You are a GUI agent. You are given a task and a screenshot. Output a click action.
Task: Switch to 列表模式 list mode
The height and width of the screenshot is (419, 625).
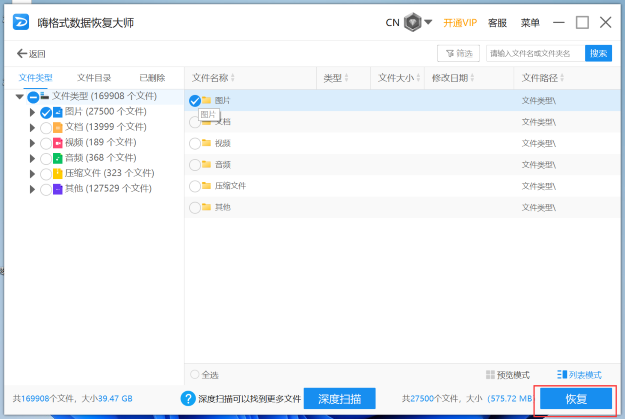579,375
